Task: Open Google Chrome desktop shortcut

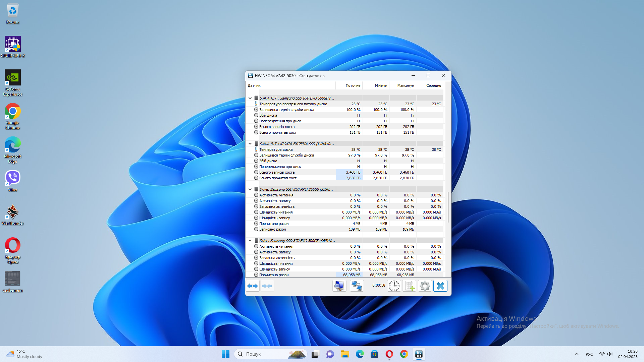Action: click(13, 116)
